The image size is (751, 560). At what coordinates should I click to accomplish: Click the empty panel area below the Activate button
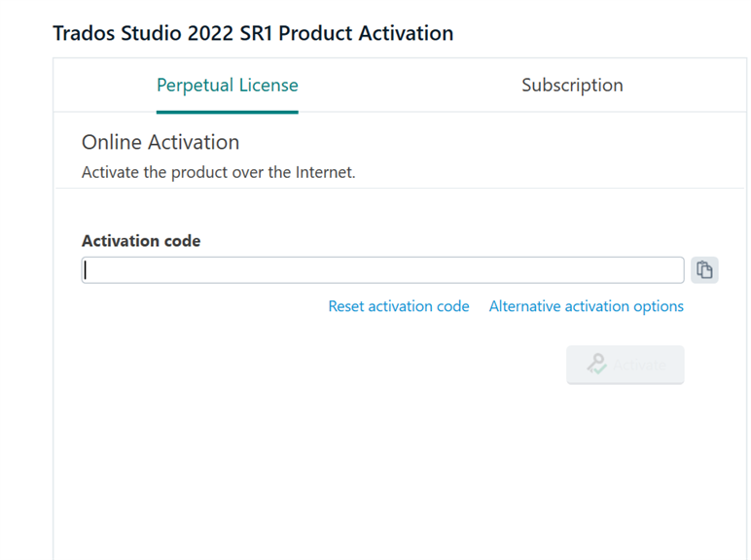(x=400, y=469)
